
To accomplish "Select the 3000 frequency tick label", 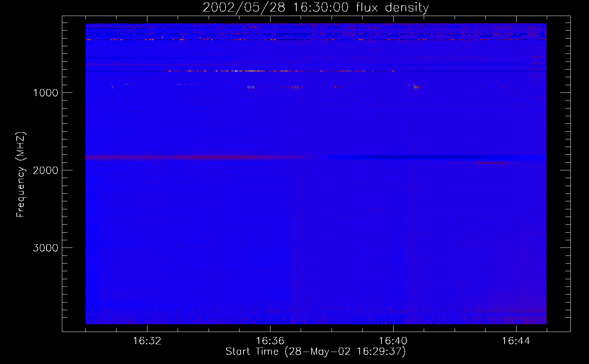I will click(46, 248).
